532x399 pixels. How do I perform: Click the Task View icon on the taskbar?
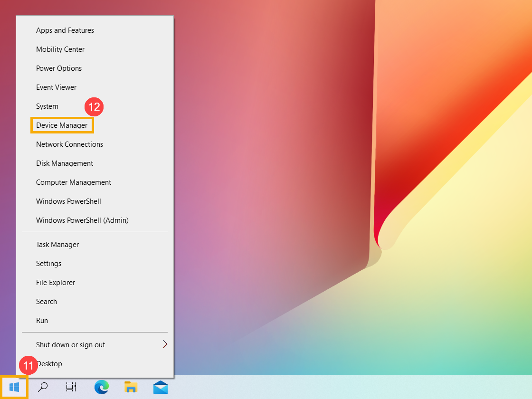click(x=71, y=387)
